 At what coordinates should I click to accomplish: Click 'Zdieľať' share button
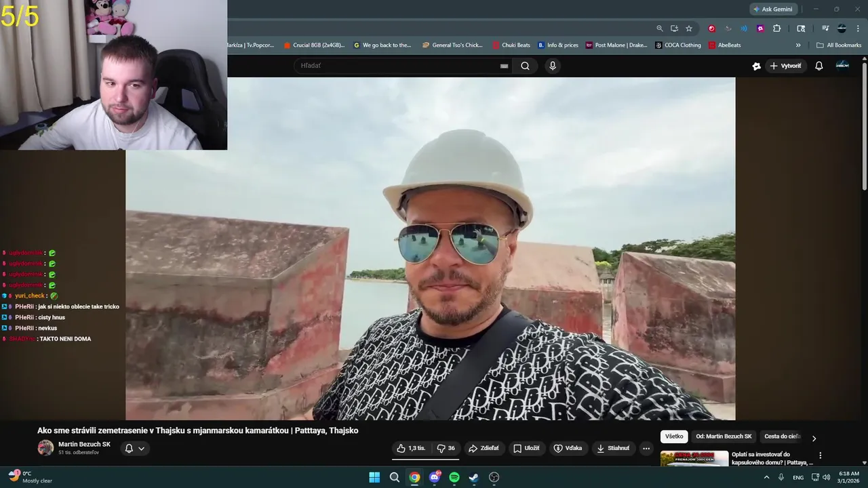pyautogui.click(x=484, y=448)
